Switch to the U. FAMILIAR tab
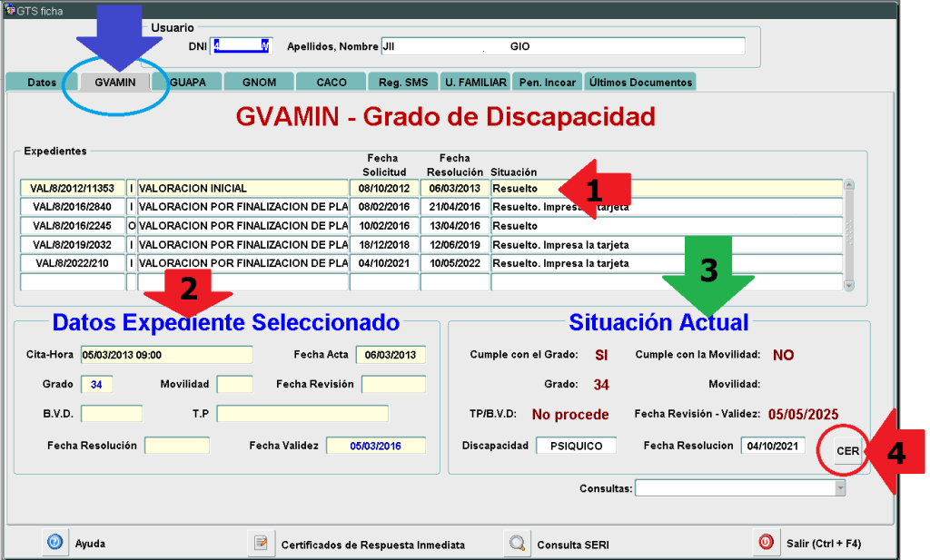The width and height of the screenshot is (930, 560). pyautogui.click(x=475, y=82)
